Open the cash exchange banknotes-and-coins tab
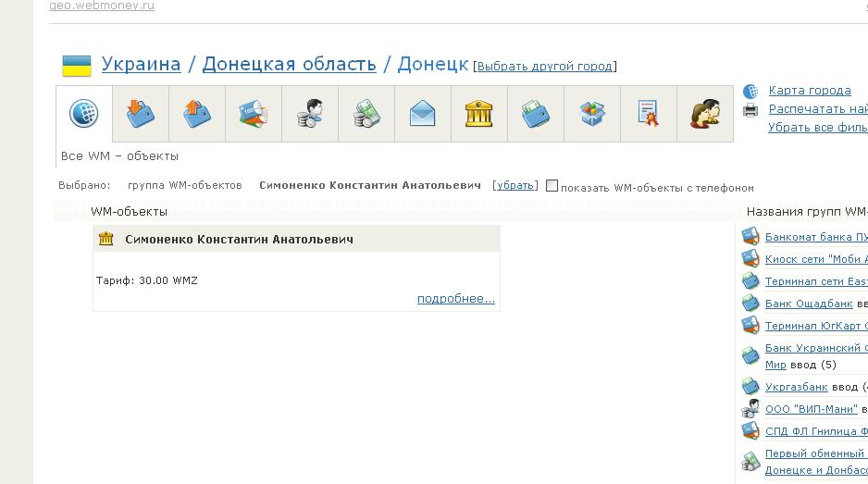 [366, 114]
